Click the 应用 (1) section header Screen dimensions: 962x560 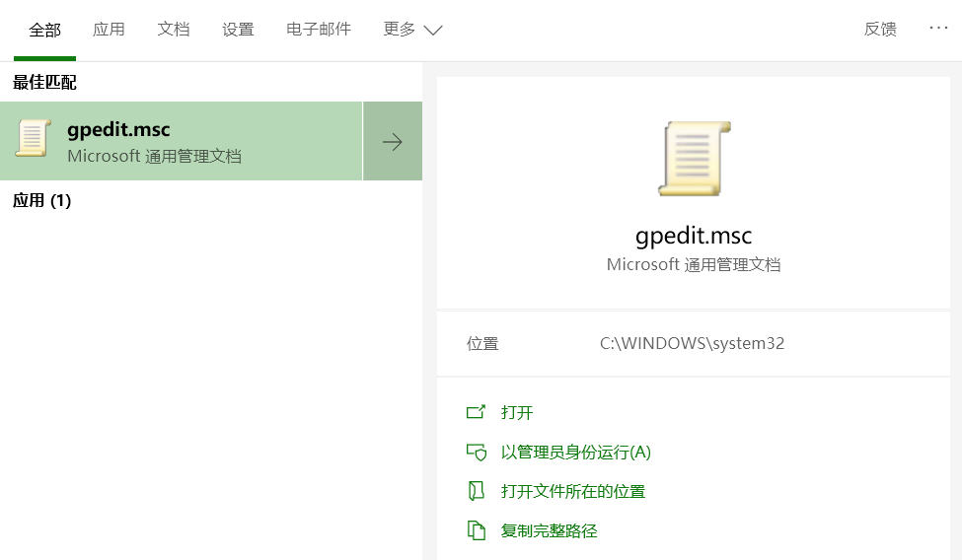coord(41,200)
